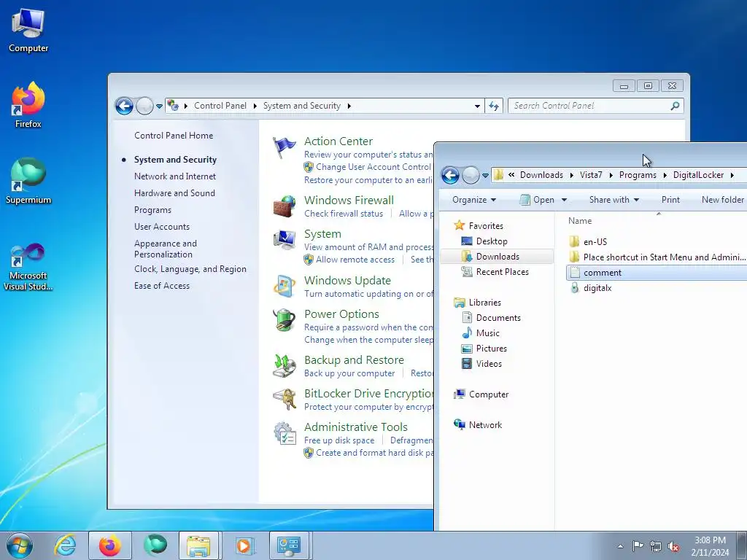Click Check firewall status link
This screenshot has height=560, width=747.
point(344,214)
